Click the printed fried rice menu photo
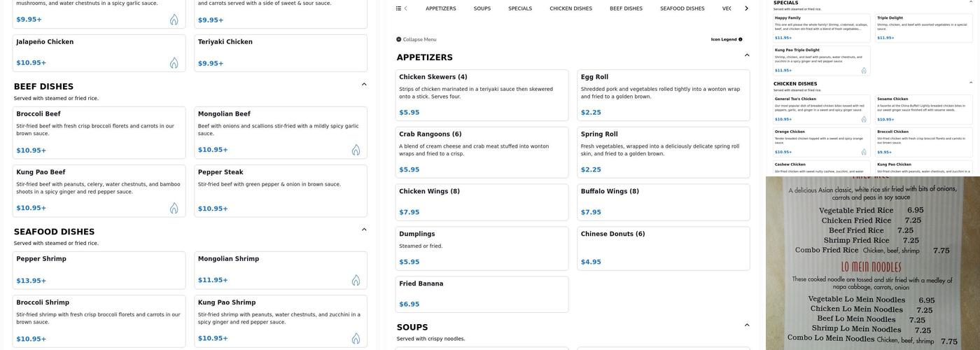980x350 pixels. click(x=872, y=263)
